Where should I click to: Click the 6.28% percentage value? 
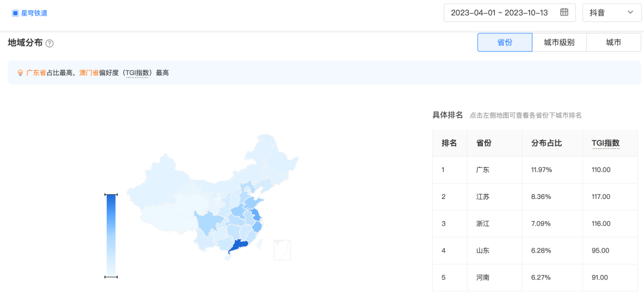(x=540, y=250)
